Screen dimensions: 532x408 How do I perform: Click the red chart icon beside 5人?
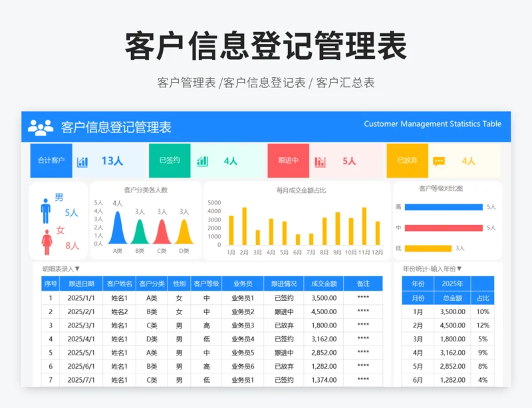(x=320, y=162)
